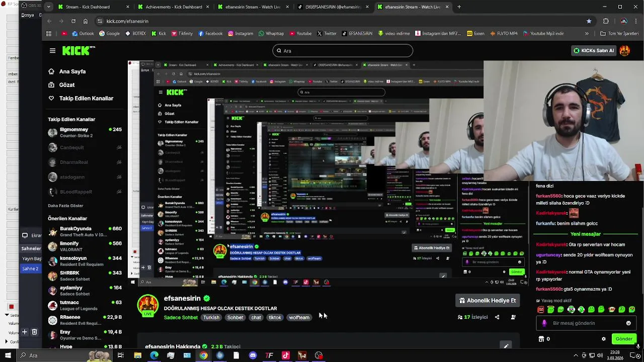Open the browser extensions puzzle icon

(606, 21)
